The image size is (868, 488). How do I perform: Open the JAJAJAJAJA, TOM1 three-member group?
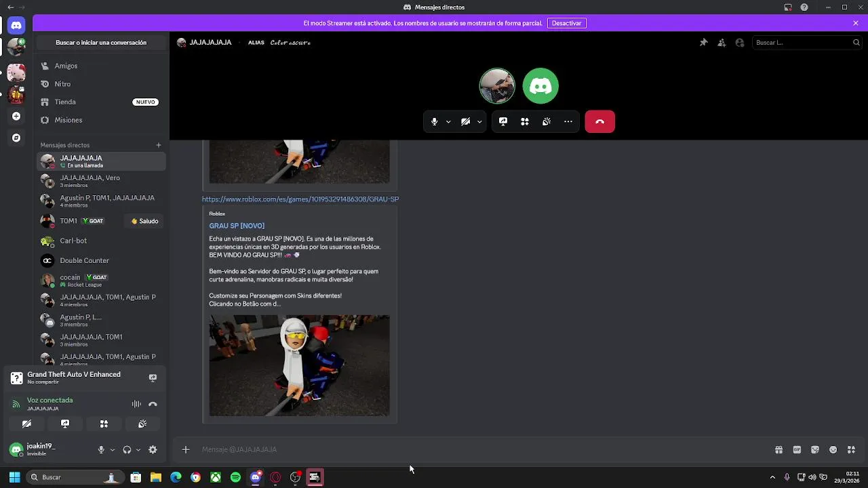[x=100, y=340]
